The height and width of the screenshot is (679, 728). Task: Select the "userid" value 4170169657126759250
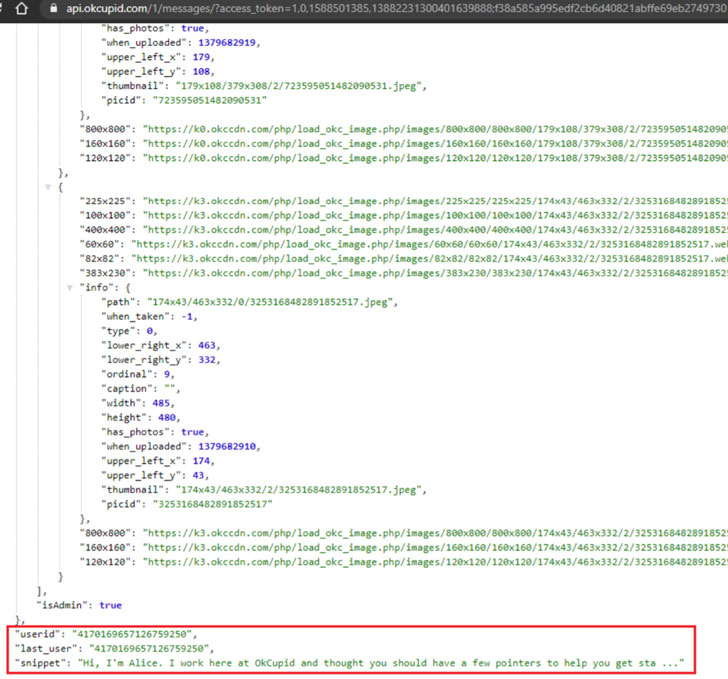(x=132, y=634)
